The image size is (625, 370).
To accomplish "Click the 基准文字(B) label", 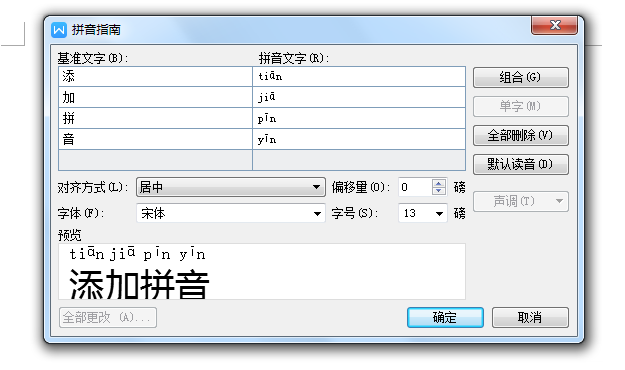I will [92, 59].
